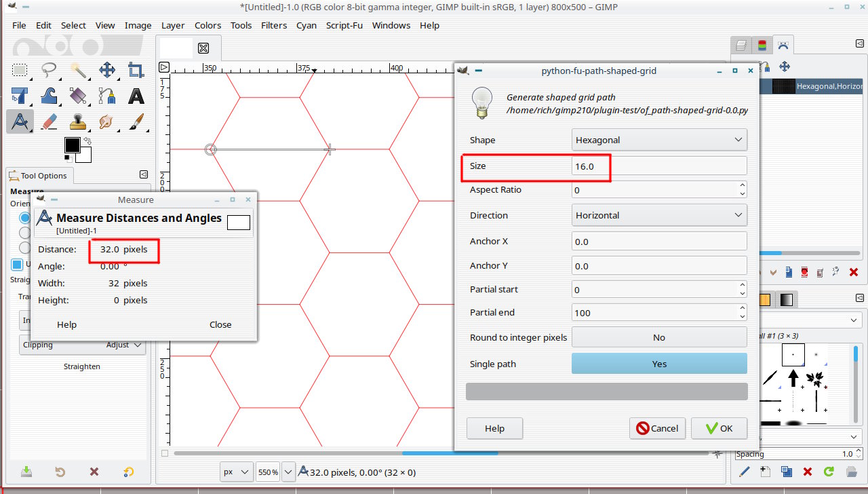Select the Text tool
Screen dimensions: 868x494
(x=136, y=96)
